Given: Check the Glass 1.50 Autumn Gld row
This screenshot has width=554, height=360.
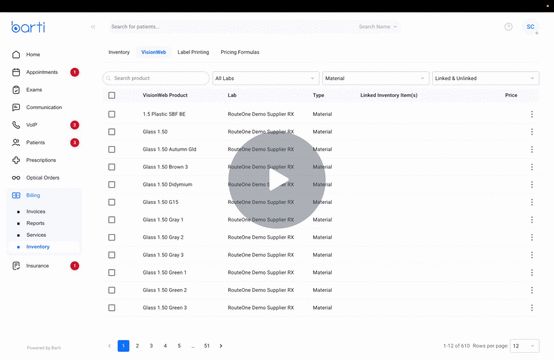Looking at the screenshot, I should tap(112, 149).
